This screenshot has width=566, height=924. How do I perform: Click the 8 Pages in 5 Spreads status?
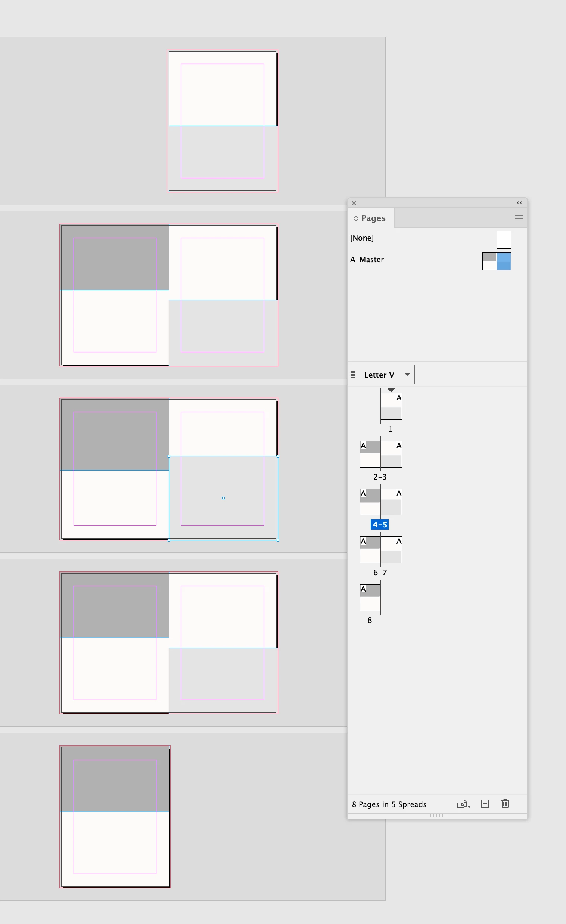[389, 804]
